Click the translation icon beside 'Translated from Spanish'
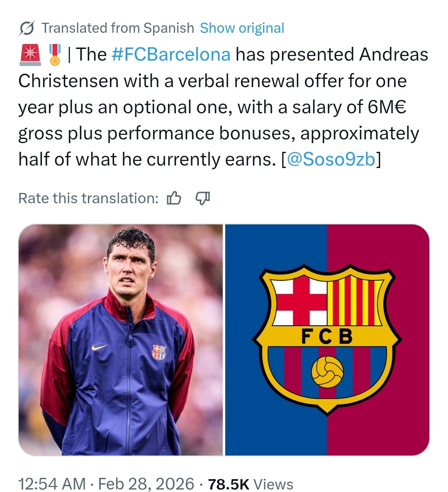Image resolution: width=448 pixels, height=492 pixels. 27,28
